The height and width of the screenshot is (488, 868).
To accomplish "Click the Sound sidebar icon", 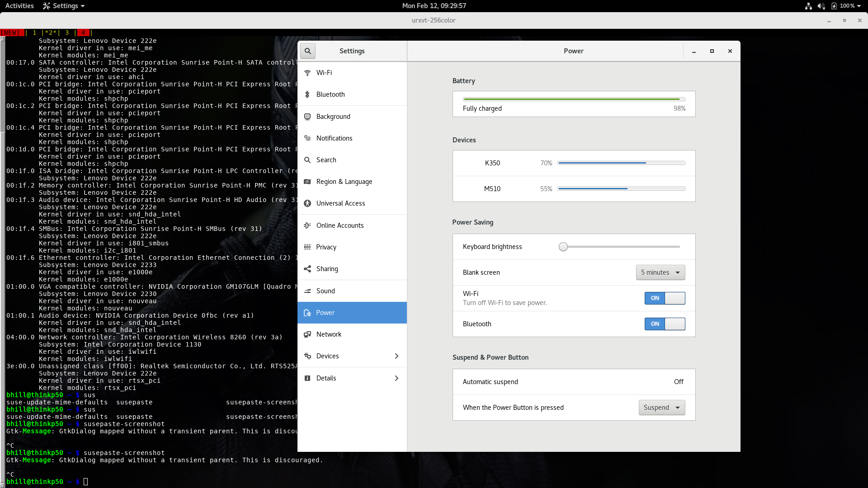I will point(307,291).
